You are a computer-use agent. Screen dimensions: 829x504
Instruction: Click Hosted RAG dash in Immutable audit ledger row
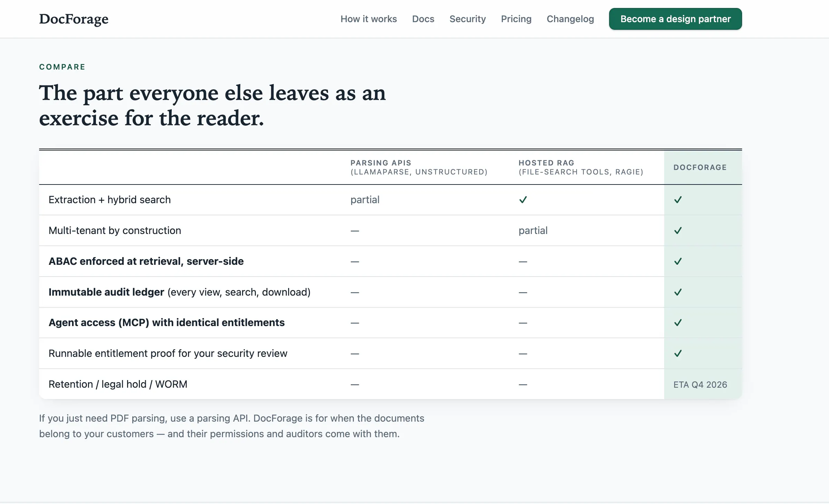[523, 292]
